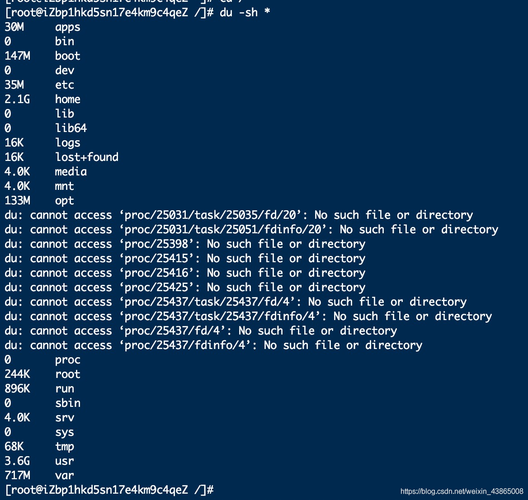Select the 'lib64' entry
Viewport: 528px width, 500px height.
[71, 128]
